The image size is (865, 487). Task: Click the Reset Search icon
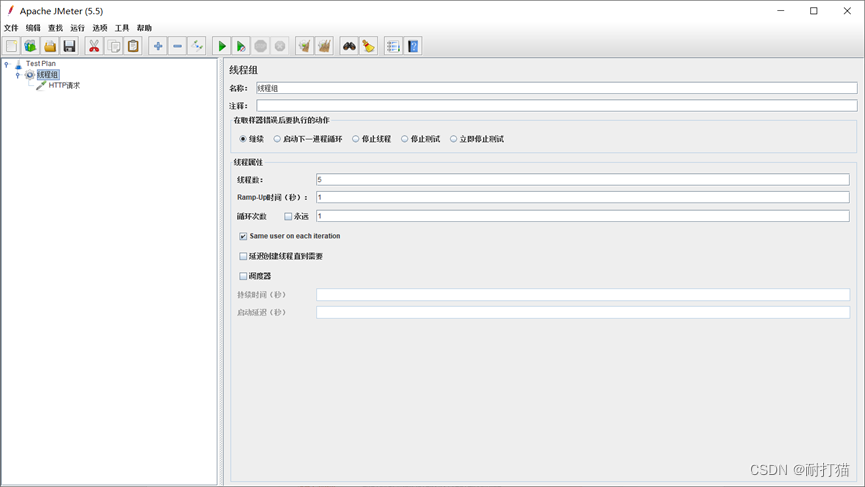(x=369, y=46)
